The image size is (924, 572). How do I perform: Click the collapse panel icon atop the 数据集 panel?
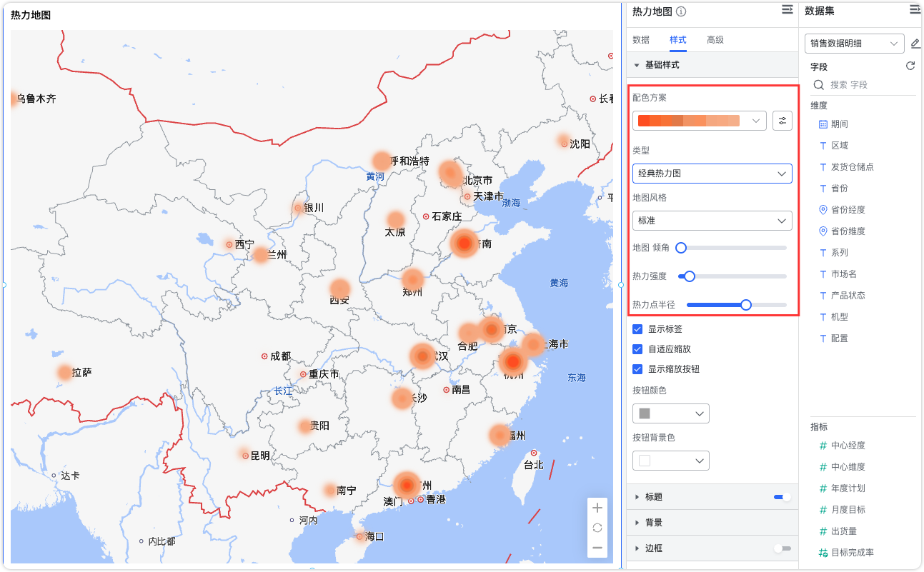tap(915, 9)
